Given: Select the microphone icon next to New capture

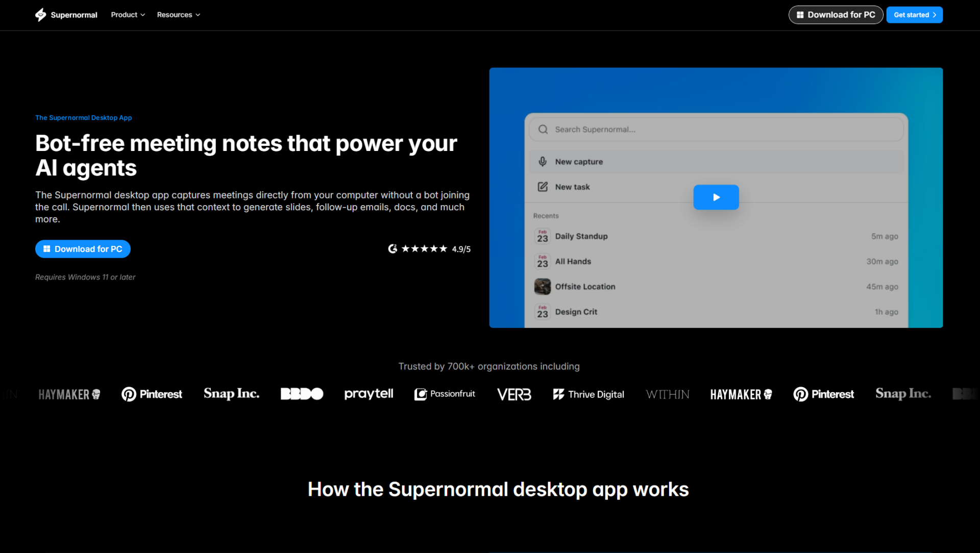Looking at the screenshot, I should (543, 161).
